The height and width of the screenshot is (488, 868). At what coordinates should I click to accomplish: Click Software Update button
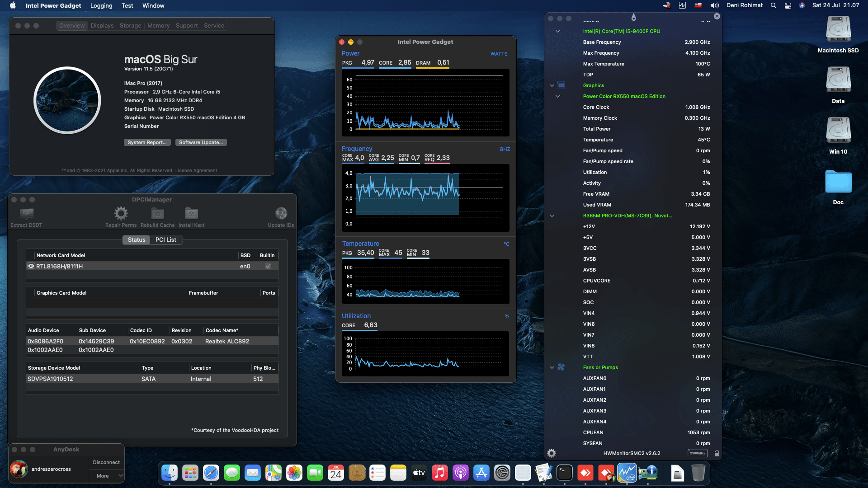[x=201, y=142]
